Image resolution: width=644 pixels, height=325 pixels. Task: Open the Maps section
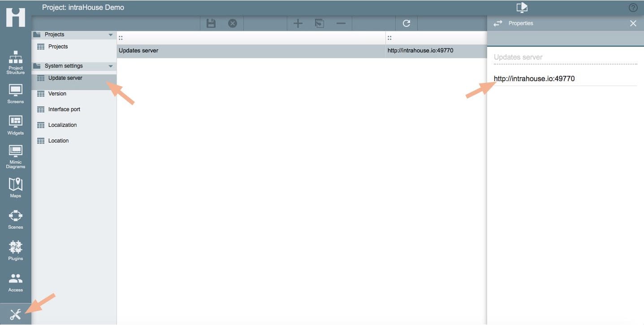point(16,188)
